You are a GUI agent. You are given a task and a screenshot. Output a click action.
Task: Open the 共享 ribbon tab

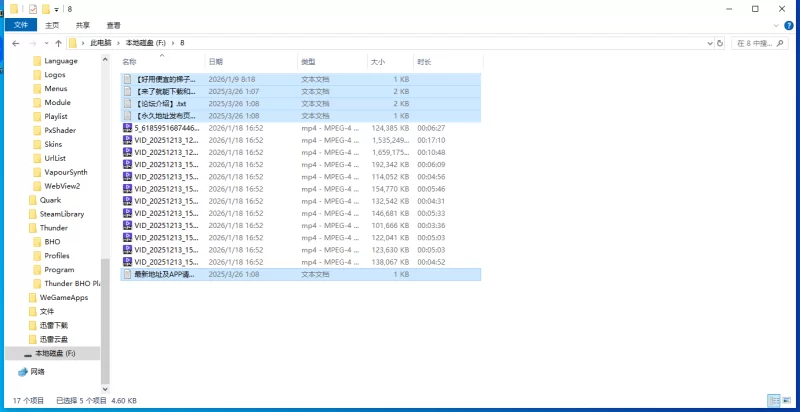(83, 25)
